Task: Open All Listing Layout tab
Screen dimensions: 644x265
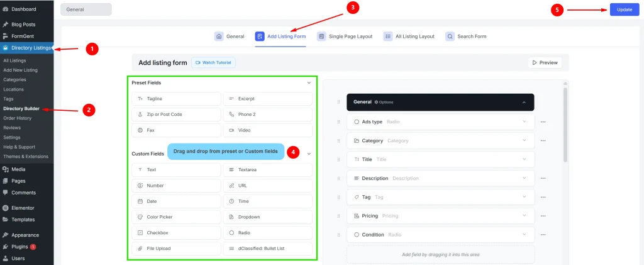Action: pyautogui.click(x=409, y=36)
